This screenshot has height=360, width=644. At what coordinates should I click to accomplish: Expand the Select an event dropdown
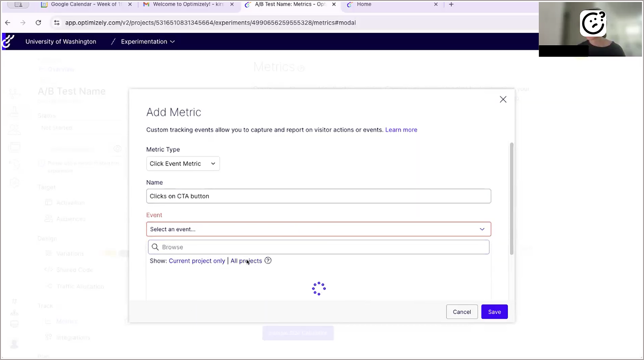pyautogui.click(x=318, y=229)
